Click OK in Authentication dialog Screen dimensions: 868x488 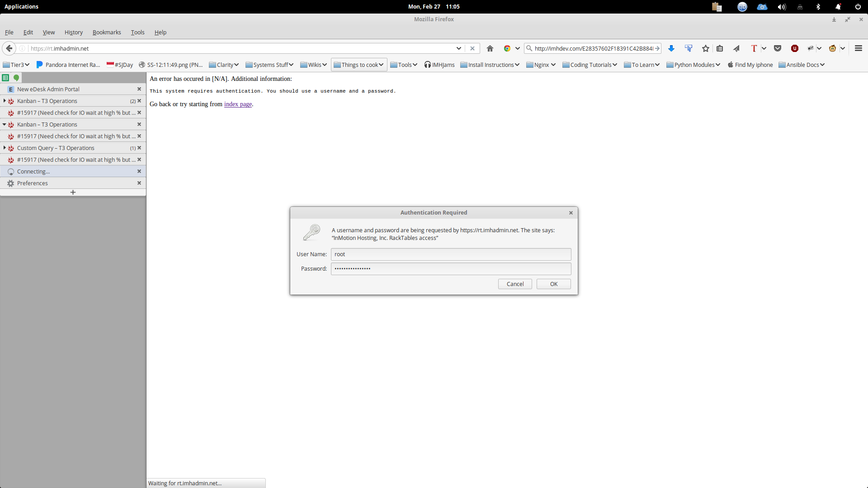pos(553,284)
